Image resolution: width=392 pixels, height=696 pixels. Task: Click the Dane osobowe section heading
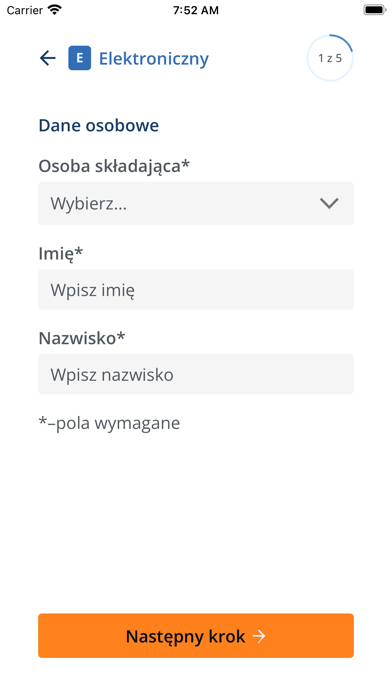[x=99, y=126]
